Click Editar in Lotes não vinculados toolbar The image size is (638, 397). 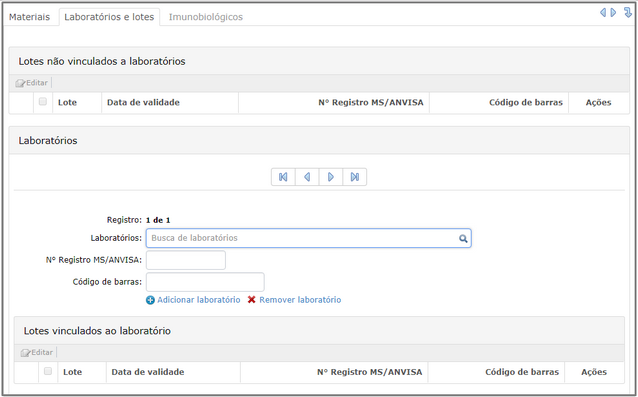tap(32, 83)
